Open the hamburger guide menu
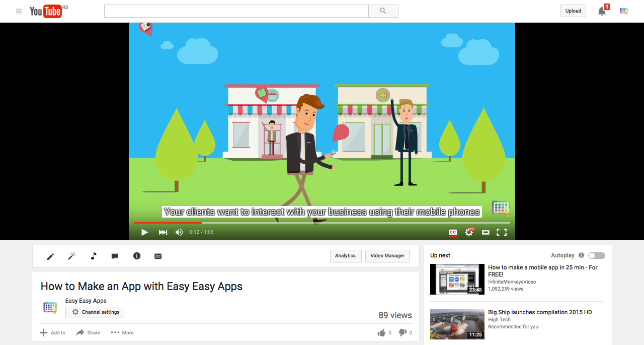This screenshot has width=644, height=345. click(19, 11)
